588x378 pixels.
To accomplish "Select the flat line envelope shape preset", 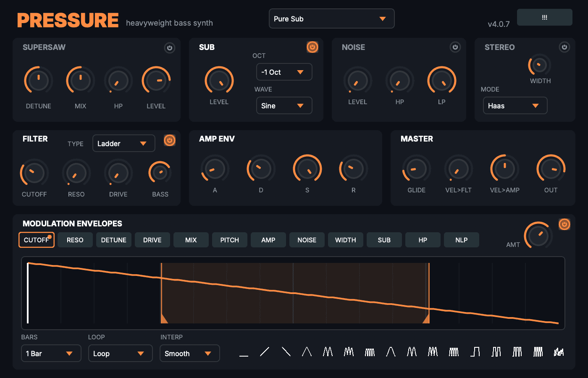I will (244, 352).
